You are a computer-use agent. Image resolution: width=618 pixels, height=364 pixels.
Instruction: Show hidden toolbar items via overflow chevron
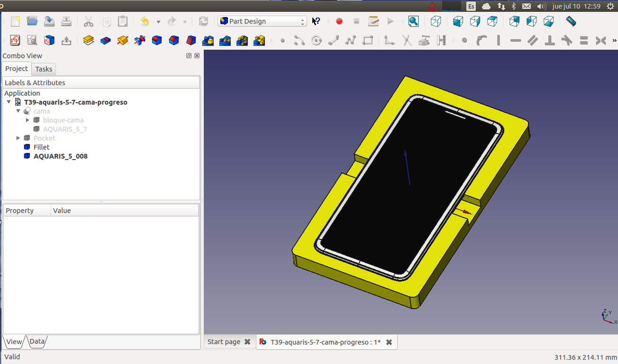(615, 41)
